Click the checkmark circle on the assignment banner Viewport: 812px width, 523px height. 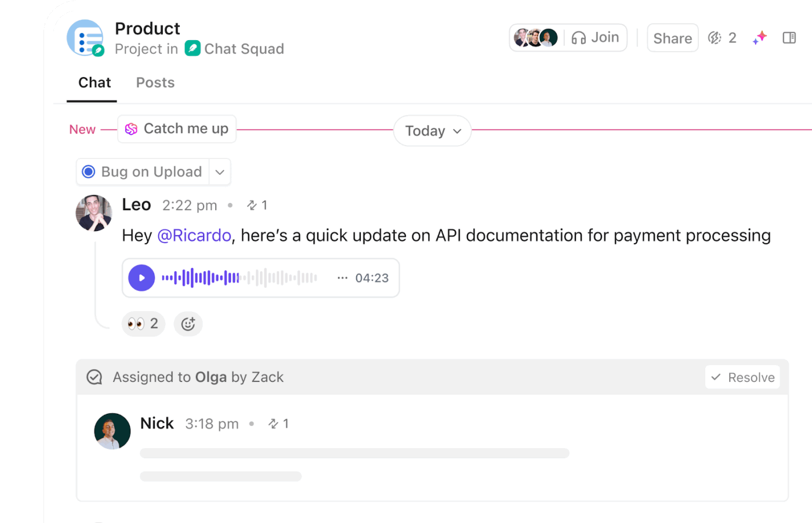(94, 377)
